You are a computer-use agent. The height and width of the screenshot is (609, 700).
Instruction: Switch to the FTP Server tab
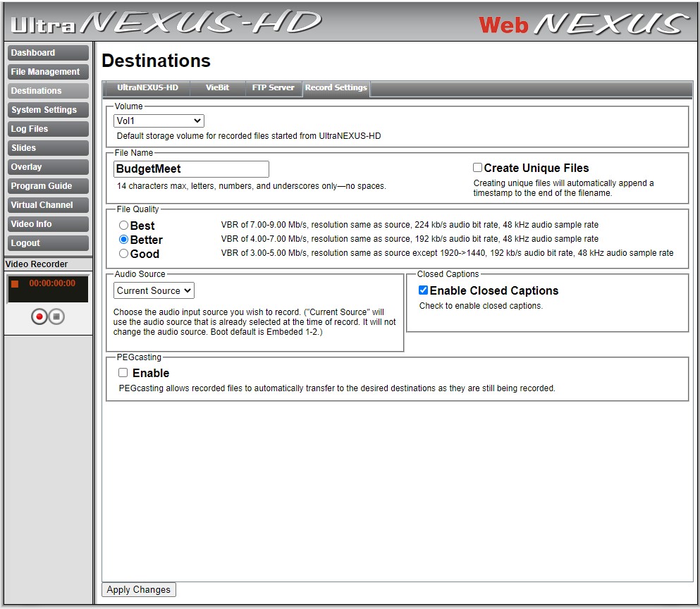pos(273,88)
